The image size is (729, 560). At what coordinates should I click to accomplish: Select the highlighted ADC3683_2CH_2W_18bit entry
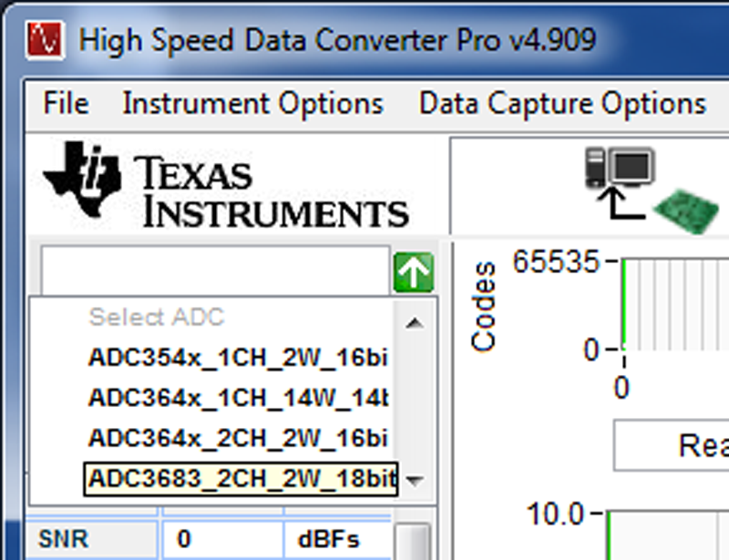[241, 479]
